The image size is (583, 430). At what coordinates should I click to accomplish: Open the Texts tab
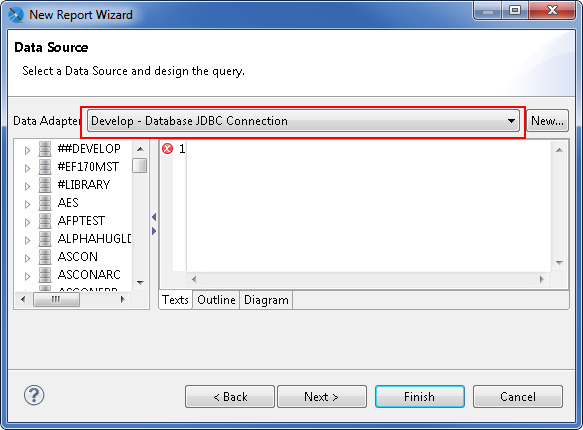(175, 300)
